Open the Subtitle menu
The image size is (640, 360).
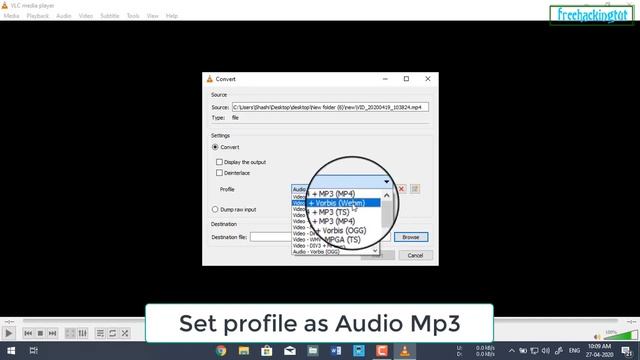(110, 16)
